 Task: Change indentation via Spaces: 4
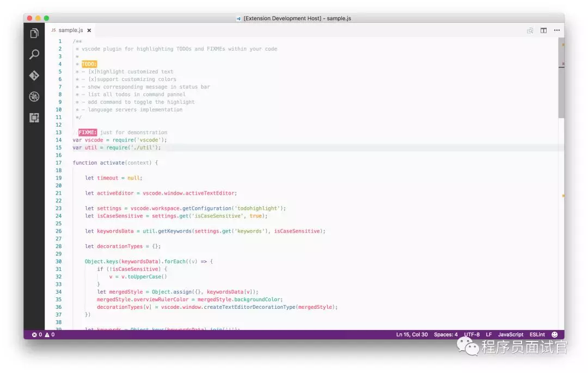tap(445, 334)
